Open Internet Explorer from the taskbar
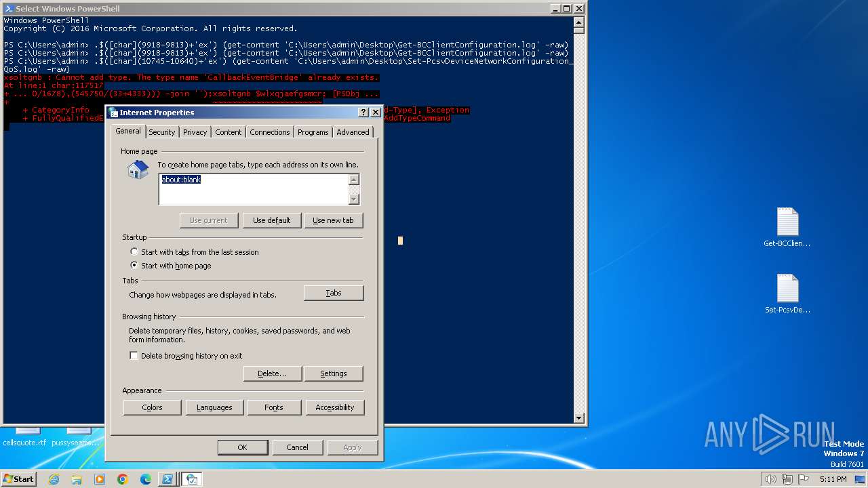Screen dimensions: 868x488 (x=54, y=479)
